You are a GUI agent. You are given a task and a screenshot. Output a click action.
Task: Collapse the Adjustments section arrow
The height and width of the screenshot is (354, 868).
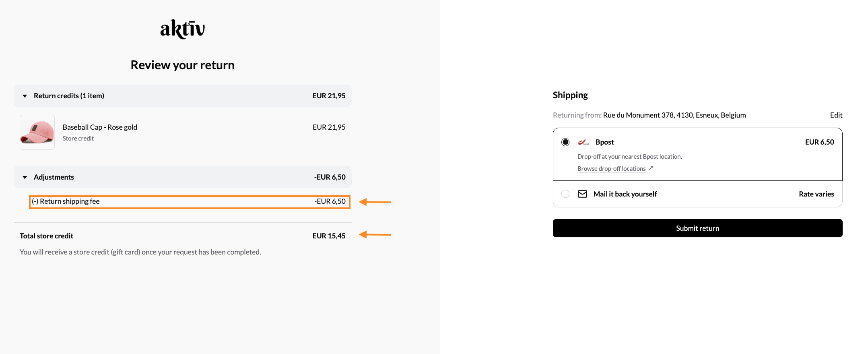25,177
